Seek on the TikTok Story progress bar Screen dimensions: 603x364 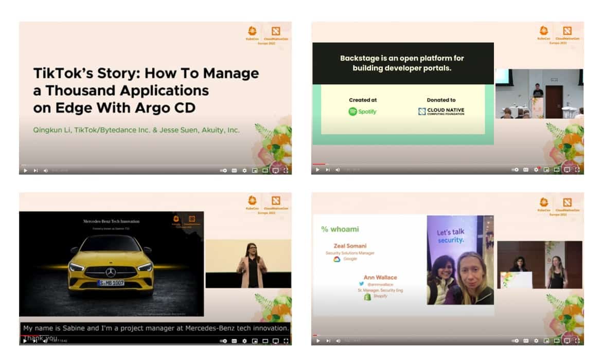click(x=155, y=165)
